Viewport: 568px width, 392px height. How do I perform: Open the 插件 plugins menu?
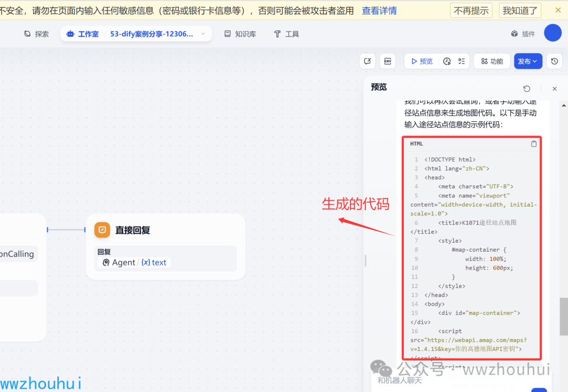(x=523, y=34)
